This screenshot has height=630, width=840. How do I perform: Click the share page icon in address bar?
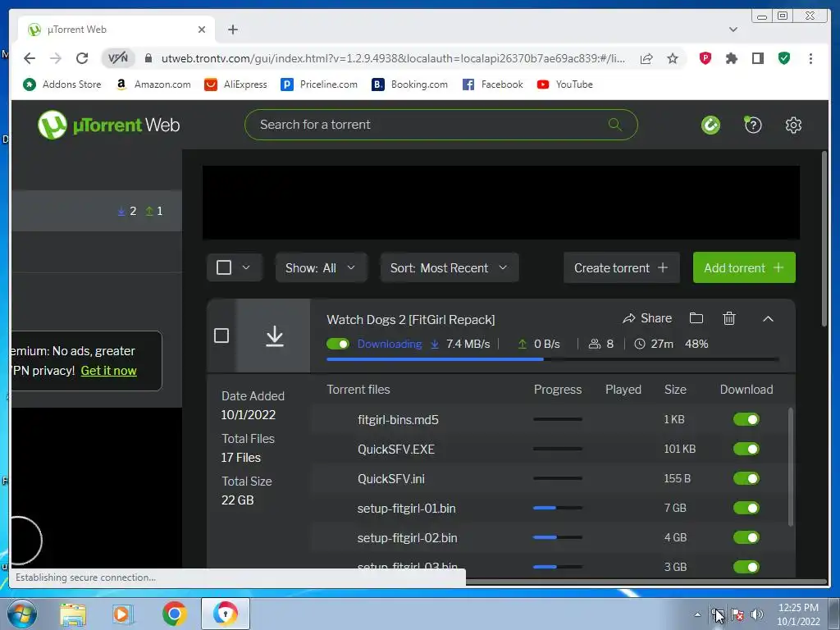click(x=646, y=58)
